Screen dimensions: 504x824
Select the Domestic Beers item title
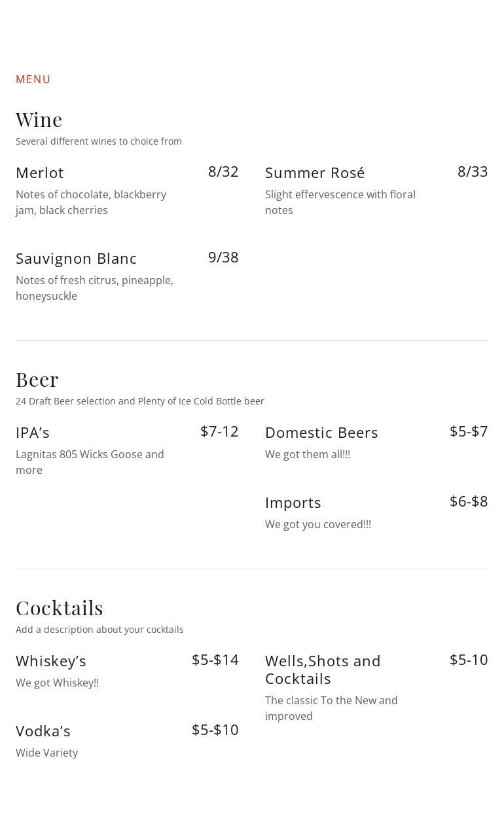click(x=321, y=433)
